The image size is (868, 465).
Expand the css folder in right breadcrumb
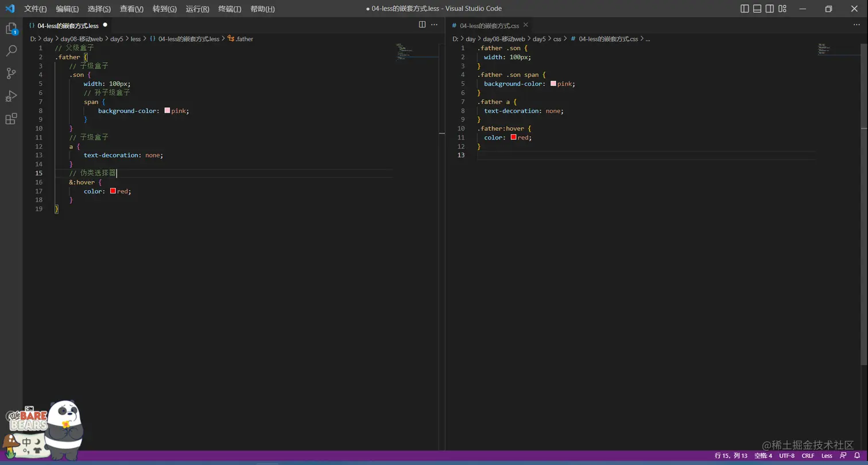click(557, 39)
